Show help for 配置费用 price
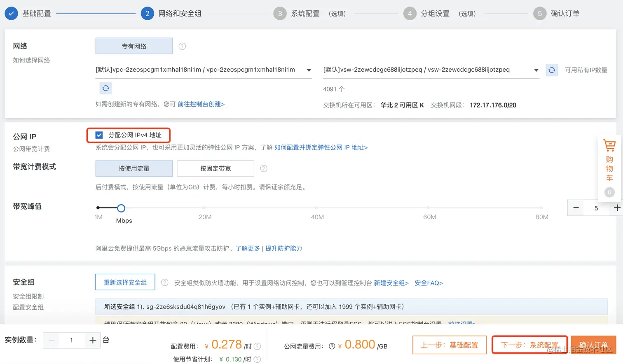Viewport: 623px width, 364px height. tap(257, 346)
